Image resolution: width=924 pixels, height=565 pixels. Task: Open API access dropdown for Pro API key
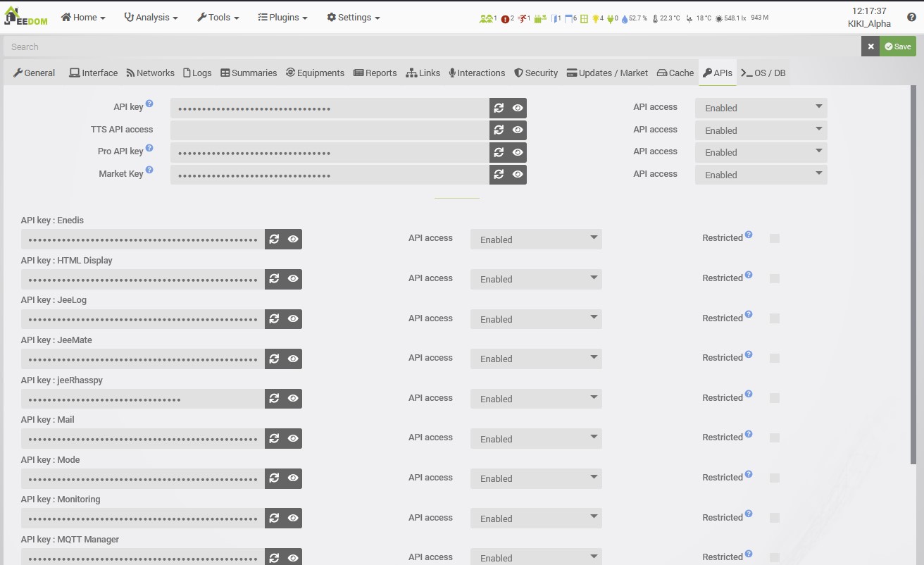[x=761, y=152]
